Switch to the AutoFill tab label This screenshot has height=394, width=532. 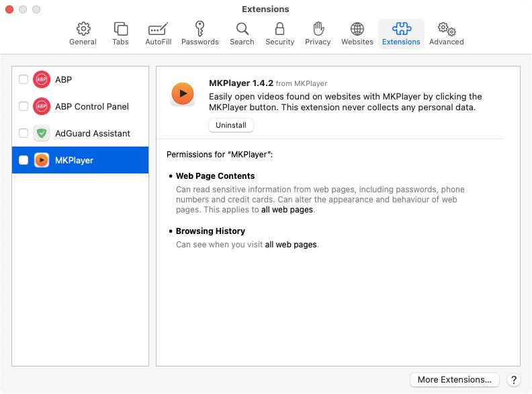coord(158,42)
